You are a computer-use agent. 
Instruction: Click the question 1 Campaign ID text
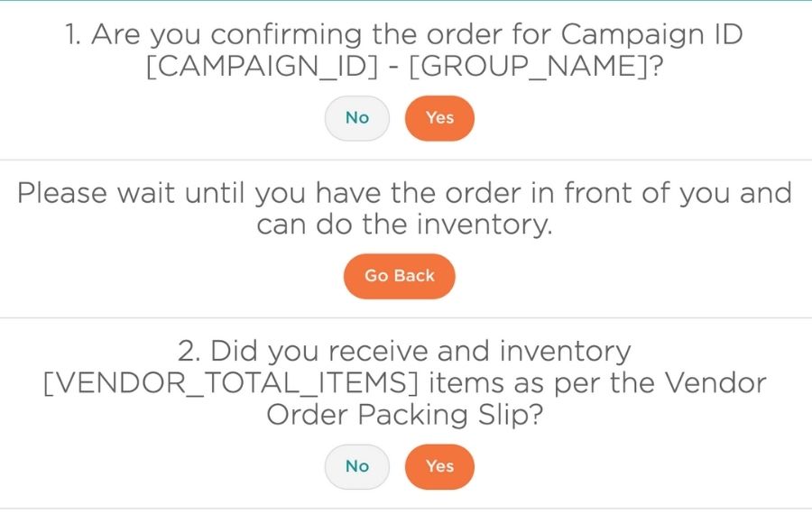404,35
